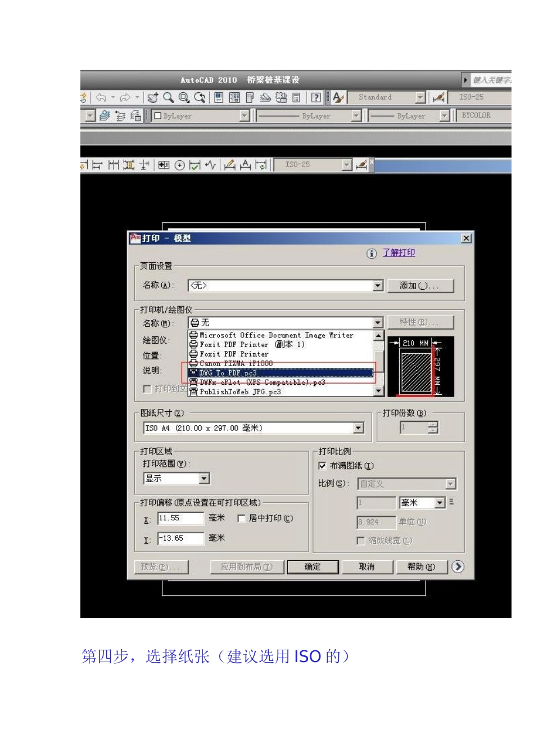
Task: Click the 取消 button
Action: pyautogui.click(x=366, y=567)
